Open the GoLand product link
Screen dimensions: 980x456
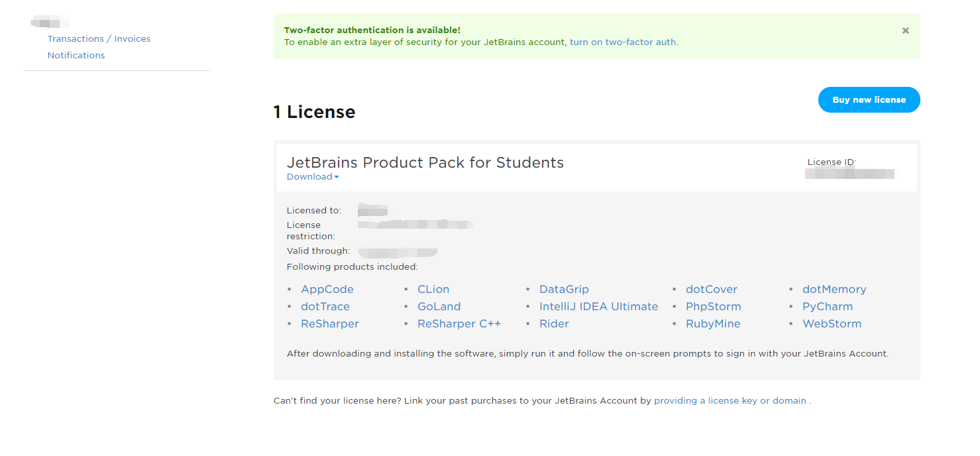pyautogui.click(x=439, y=306)
